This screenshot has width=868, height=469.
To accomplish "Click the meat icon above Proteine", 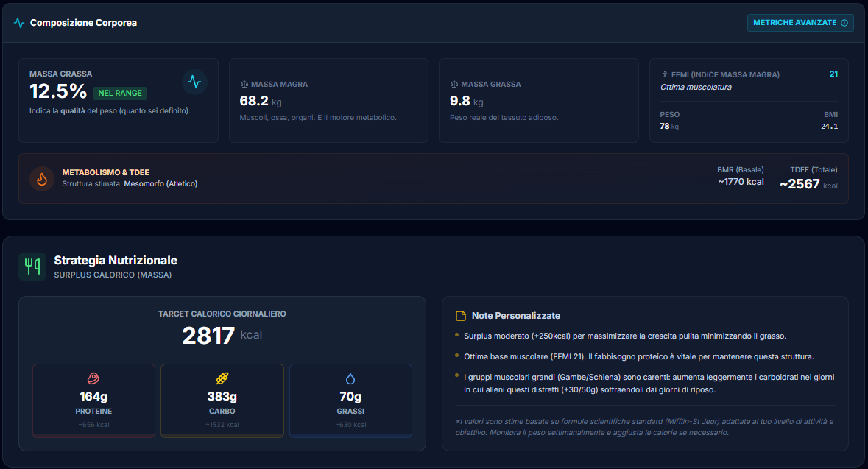I will [93, 378].
